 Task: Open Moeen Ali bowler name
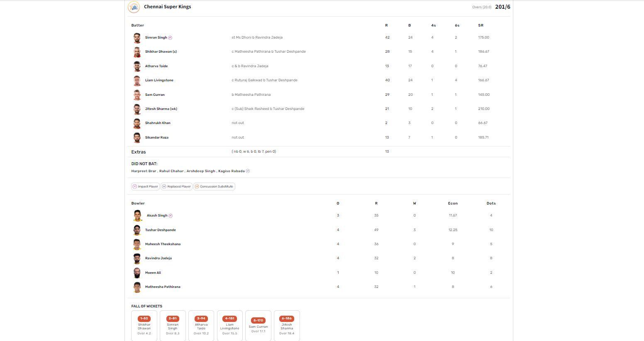pos(153,273)
